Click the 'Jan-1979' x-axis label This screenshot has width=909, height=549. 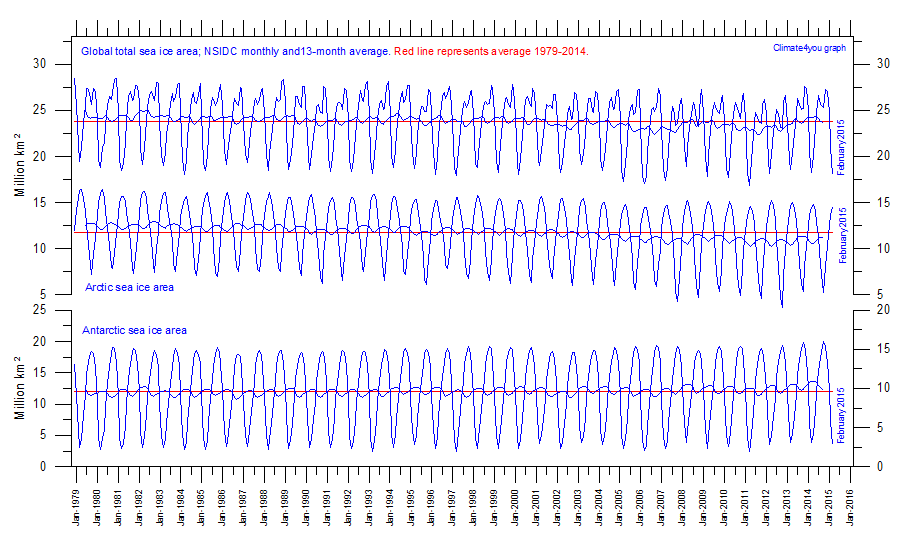point(76,508)
